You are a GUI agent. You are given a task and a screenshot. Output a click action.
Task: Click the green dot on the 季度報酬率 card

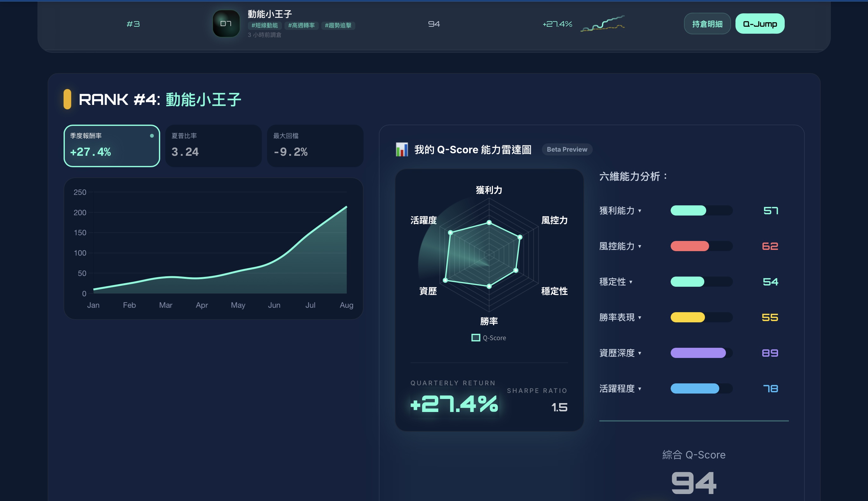152,135
